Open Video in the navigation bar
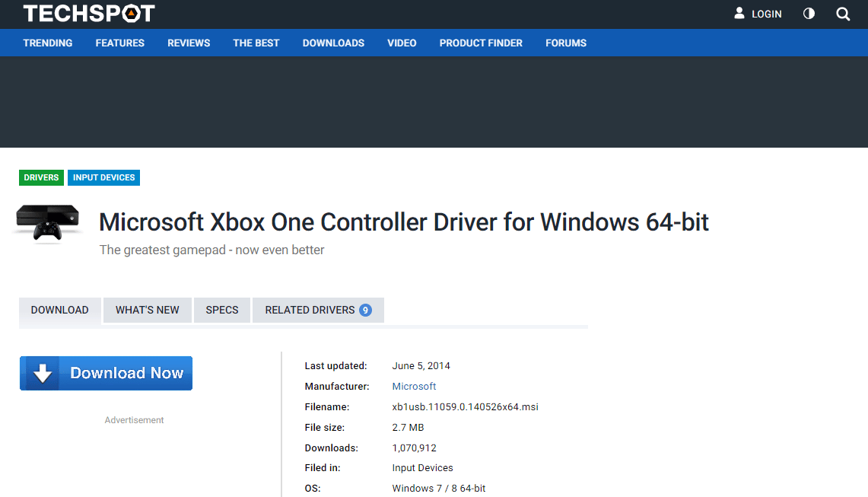The width and height of the screenshot is (868, 497). pyautogui.click(x=402, y=43)
